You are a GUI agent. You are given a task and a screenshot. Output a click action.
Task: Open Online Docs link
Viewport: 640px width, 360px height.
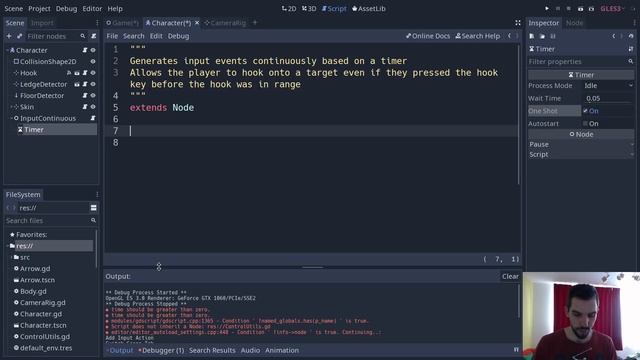428,36
